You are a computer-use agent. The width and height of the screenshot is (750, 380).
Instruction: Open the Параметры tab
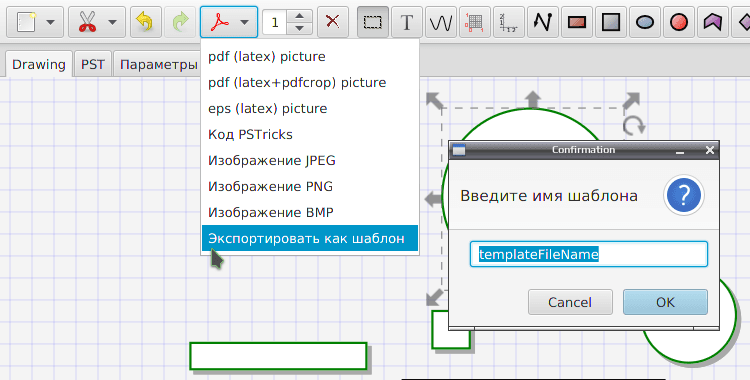(x=158, y=64)
